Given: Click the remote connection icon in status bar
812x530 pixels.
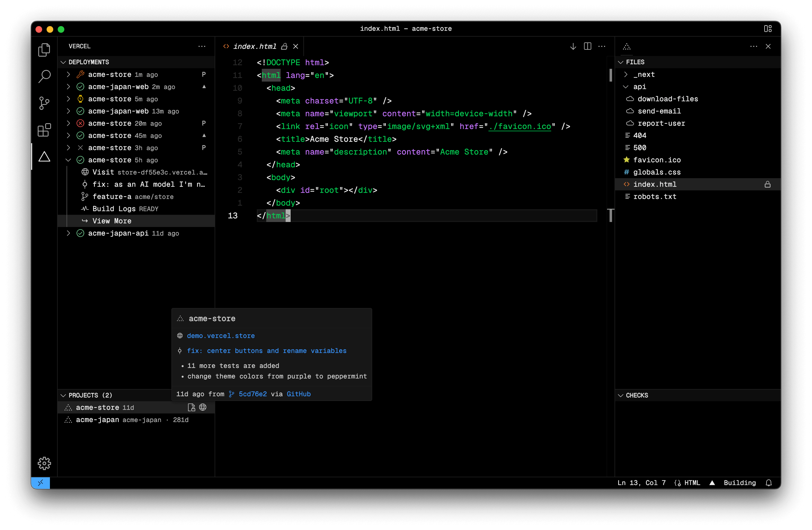Looking at the screenshot, I should pyautogui.click(x=40, y=483).
